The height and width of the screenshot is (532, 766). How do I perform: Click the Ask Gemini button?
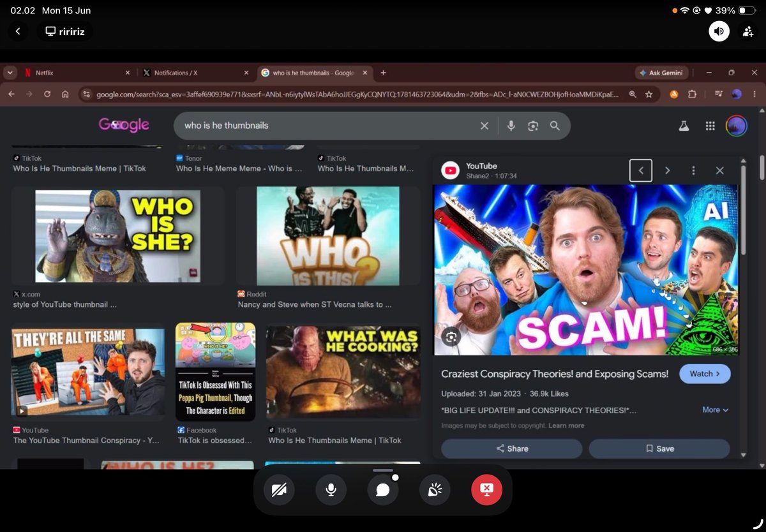[x=662, y=73]
